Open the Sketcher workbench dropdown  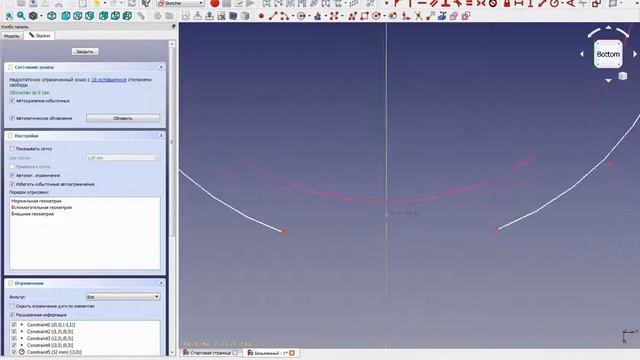[x=180, y=3]
